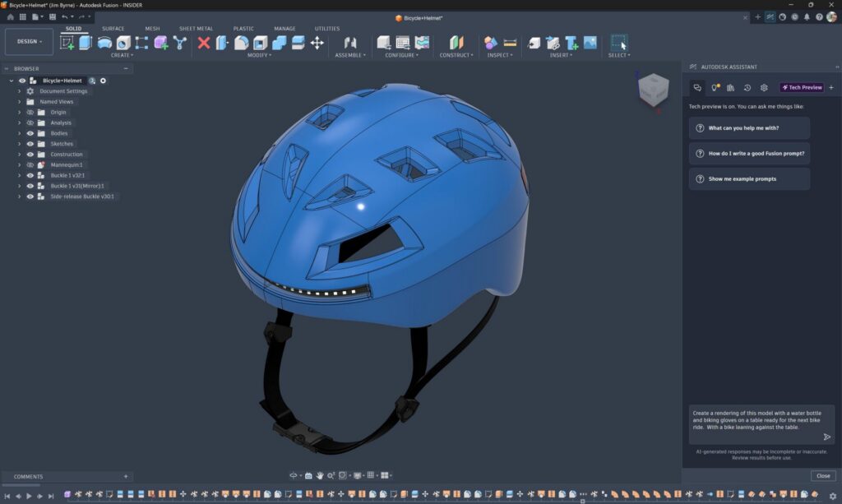Toggle visibility of Sketches folder
Screen dimensions: 842x504
(30, 144)
